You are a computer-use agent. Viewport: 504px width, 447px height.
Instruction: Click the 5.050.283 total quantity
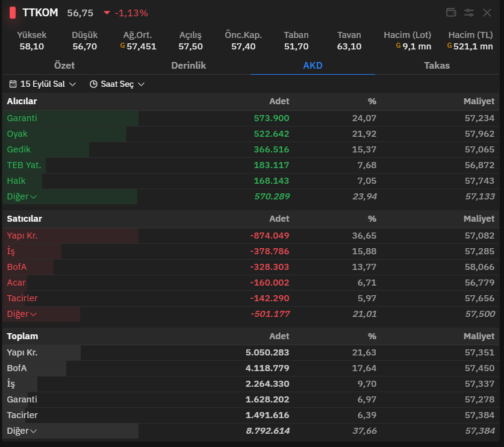(x=267, y=353)
